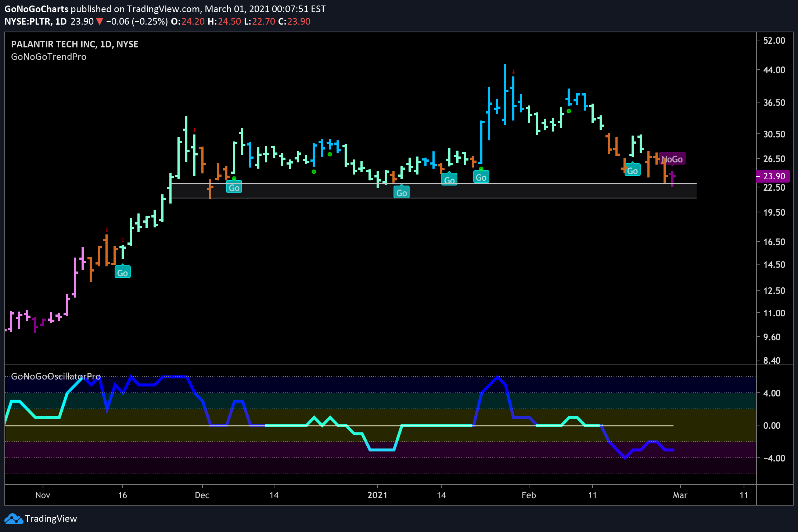Screen dimensions: 798x532
Task: Click the 14.50 price axis label
Action: coord(774,265)
